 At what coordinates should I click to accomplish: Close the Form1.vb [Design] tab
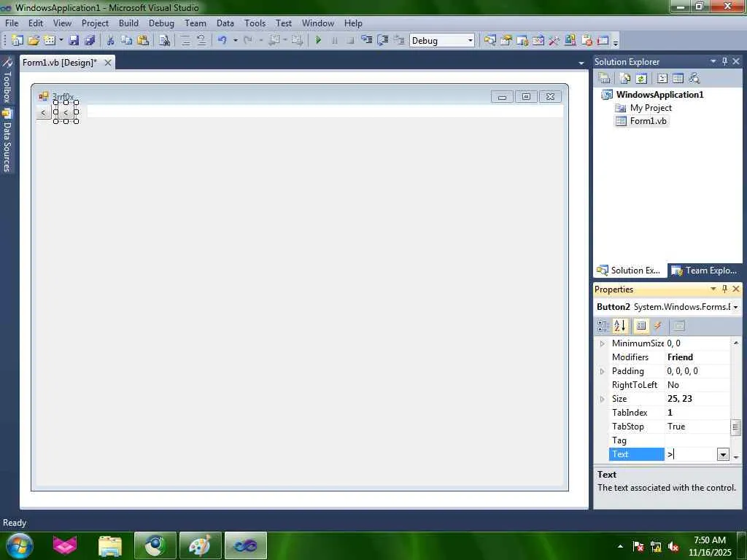(x=108, y=63)
